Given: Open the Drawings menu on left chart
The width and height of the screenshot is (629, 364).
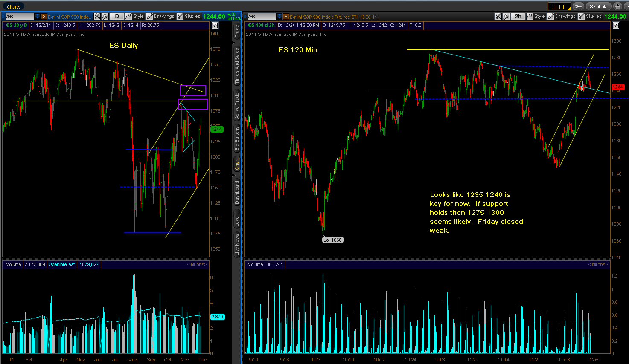Looking at the screenshot, I should (x=160, y=17).
